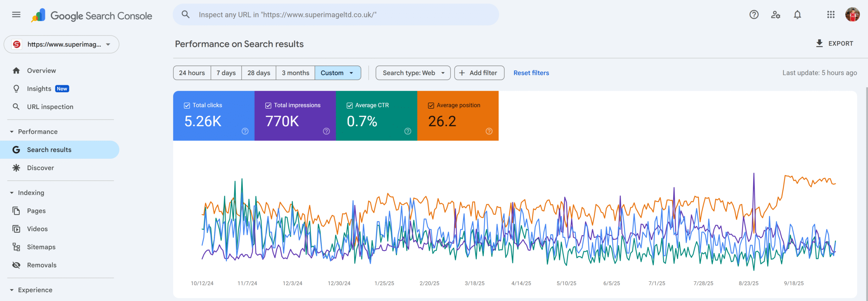Open users and permissions settings icon
The width and height of the screenshot is (868, 301).
point(775,15)
